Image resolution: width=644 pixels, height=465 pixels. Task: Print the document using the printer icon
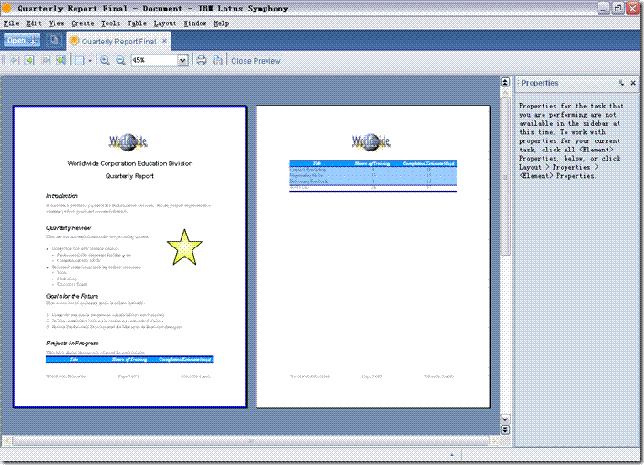click(201, 61)
